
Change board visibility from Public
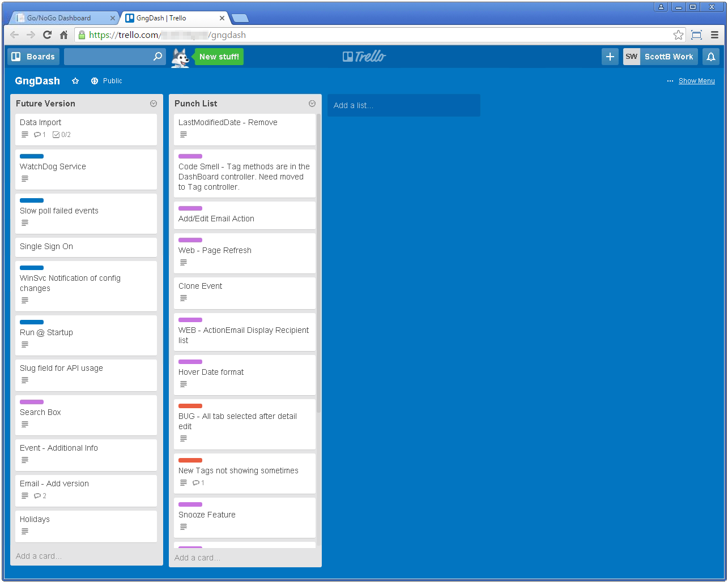(107, 81)
